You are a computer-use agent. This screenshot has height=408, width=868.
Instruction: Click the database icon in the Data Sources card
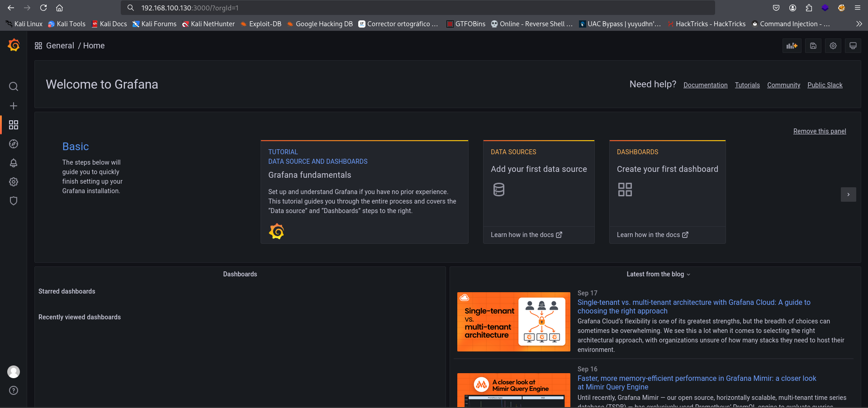coord(498,190)
